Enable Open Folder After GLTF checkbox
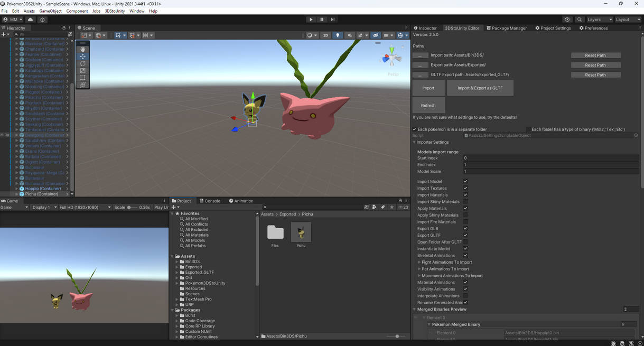Viewport: 644px width, 346px height. click(x=465, y=242)
